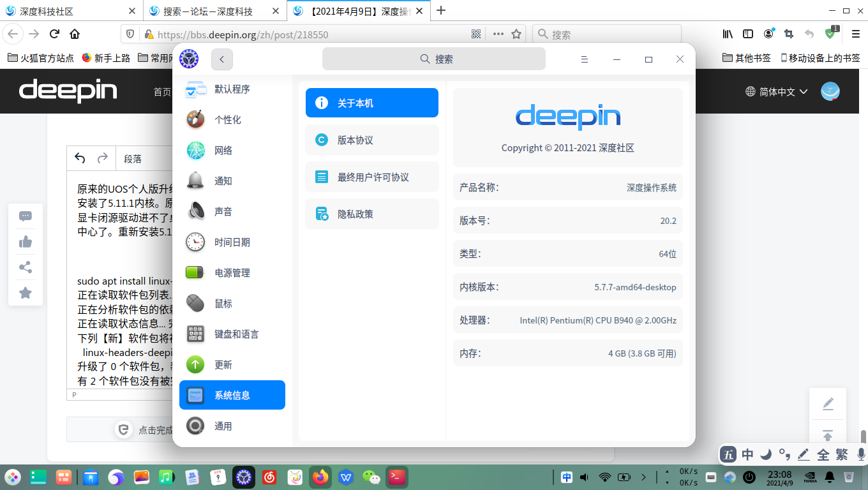Open the 隐私政策 page

click(x=372, y=214)
